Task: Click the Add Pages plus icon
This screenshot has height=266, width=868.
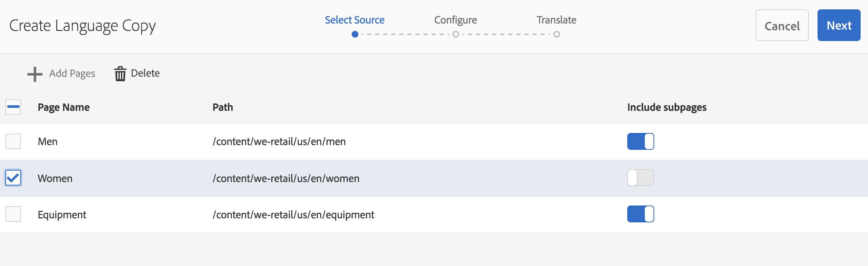Action: pyautogui.click(x=35, y=74)
